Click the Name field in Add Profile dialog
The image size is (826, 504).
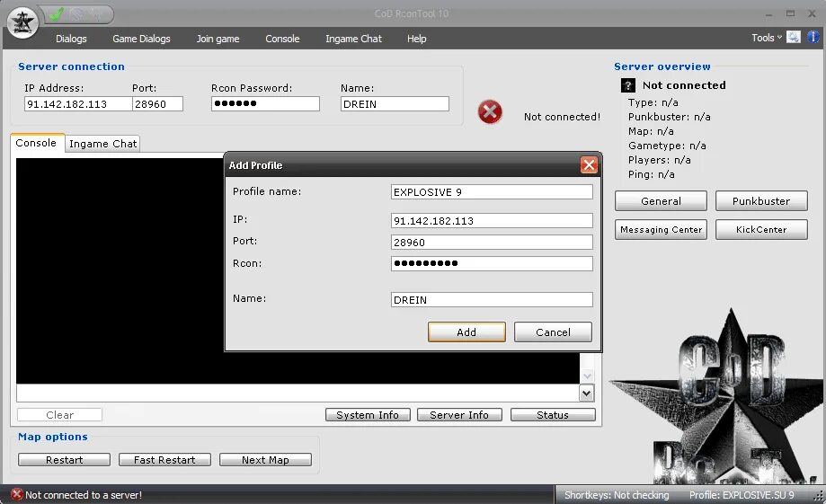[492, 300]
